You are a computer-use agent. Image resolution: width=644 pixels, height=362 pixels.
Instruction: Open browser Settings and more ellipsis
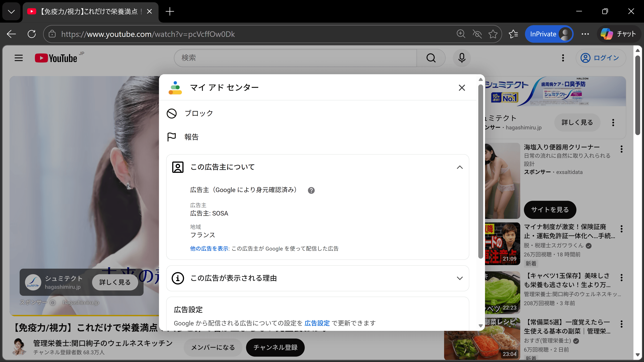(x=585, y=34)
